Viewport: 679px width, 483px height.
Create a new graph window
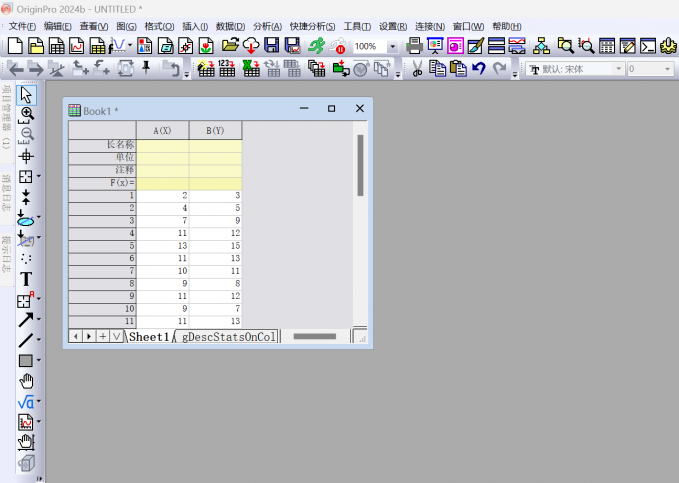pos(77,46)
